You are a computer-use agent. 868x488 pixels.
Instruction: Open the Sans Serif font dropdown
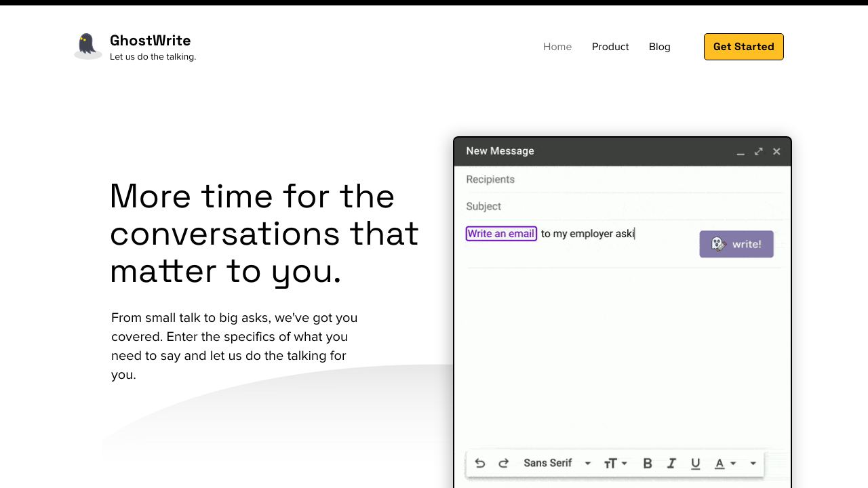pos(557,463)
